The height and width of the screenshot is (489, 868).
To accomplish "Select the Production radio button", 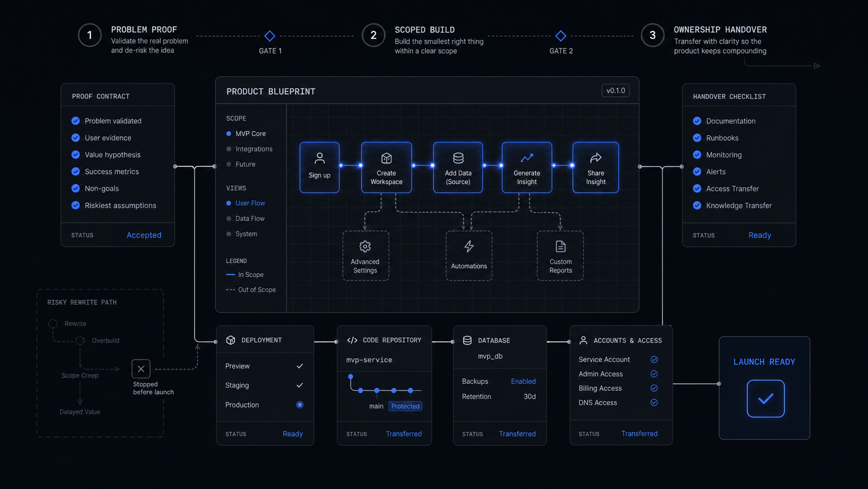I will coord(300,405).
